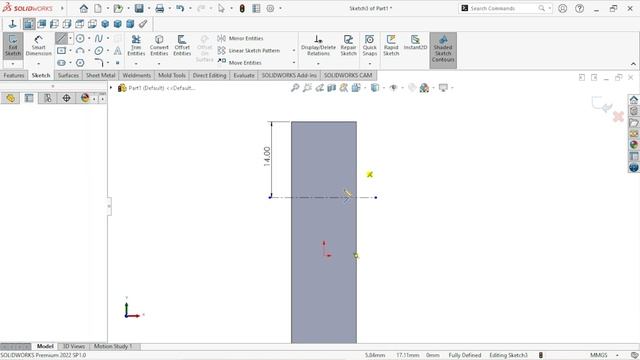Image resolution: width=640 pixels, height=360 pixels.
Task: Switch to the Surfaces tab
Action: pyautogui.click(x=68, y=76)
